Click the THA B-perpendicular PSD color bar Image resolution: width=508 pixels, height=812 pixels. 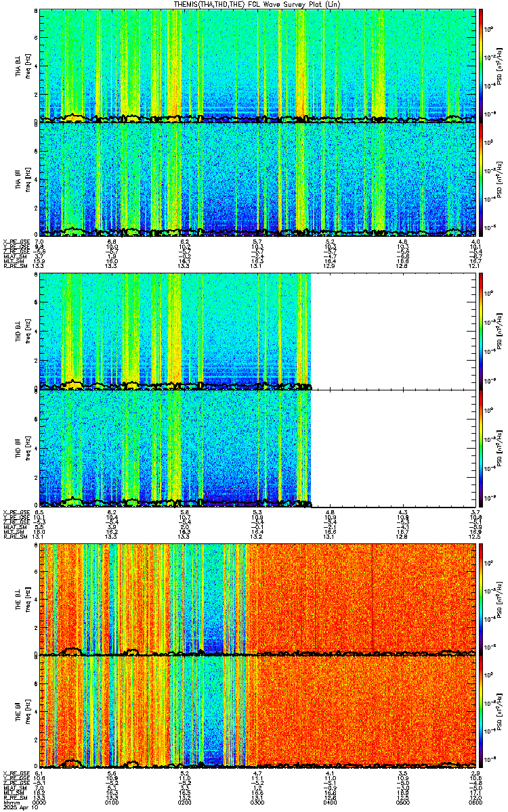pyautogui.click(x=482, y=65)
